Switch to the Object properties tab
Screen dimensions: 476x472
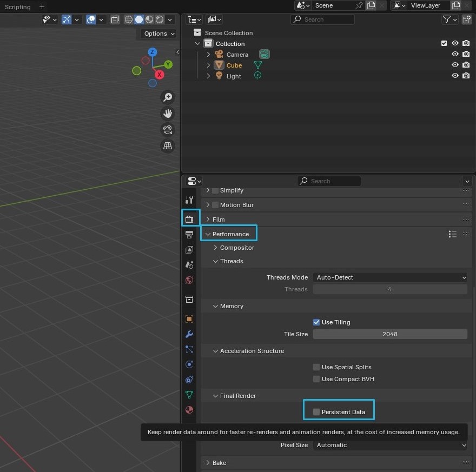[189, 318]
